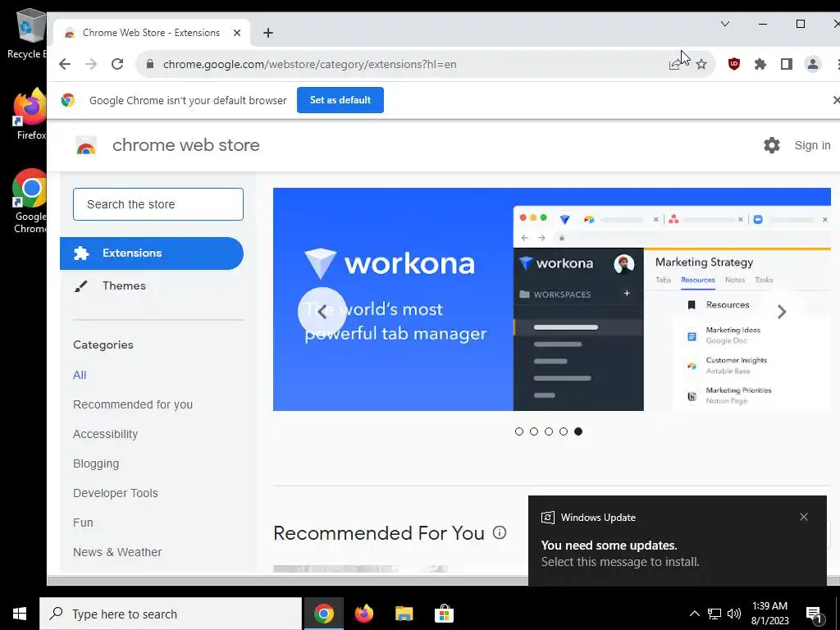The height and width of the screenshot is (630, 840).
Task: Select the Firefox desktop shortcut
Action: 30,115
